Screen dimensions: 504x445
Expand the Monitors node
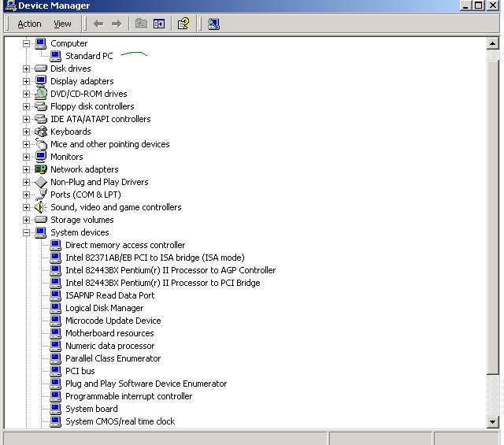coord(26,157)
